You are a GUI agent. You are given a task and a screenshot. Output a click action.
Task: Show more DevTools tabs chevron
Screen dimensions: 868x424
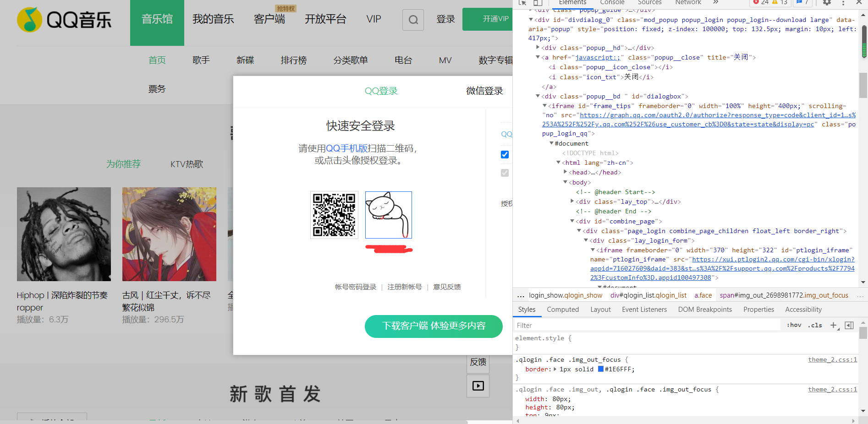[716, 2]
